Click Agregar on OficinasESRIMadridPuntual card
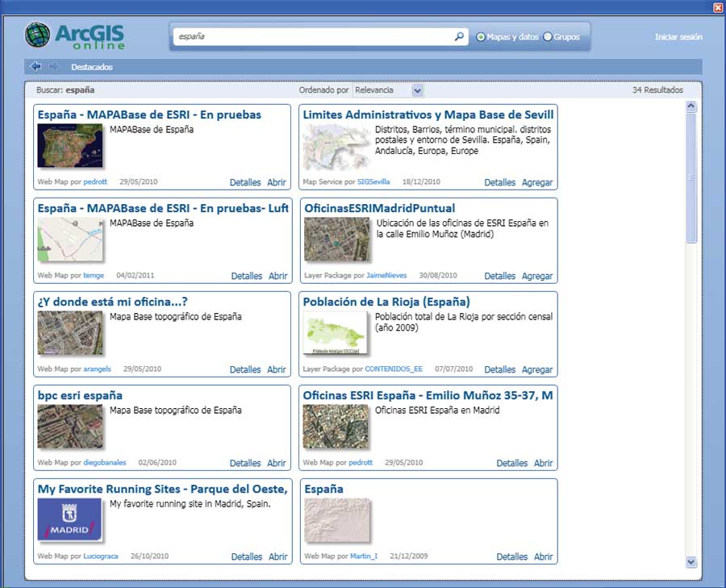726x588 pixels. click(x=537, y=276)
